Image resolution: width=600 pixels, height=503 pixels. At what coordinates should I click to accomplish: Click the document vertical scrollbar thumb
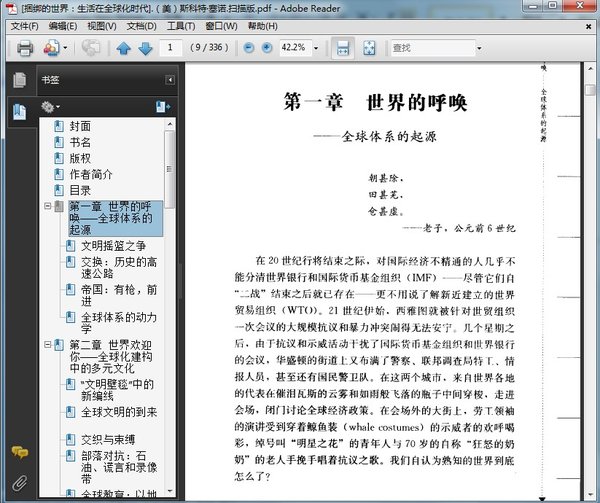pyautogui.click(x=590, y=90)
